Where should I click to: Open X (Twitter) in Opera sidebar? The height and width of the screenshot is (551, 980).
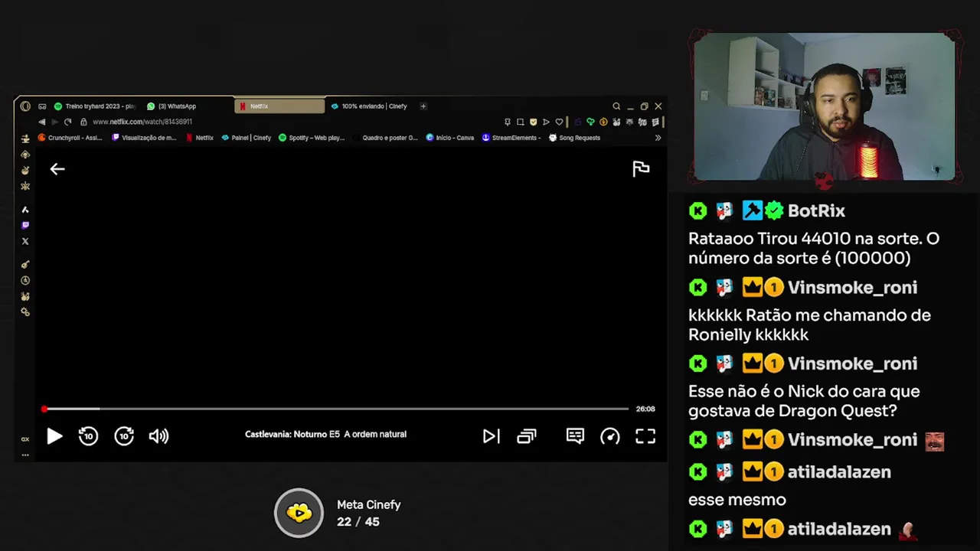coord(25,241)
